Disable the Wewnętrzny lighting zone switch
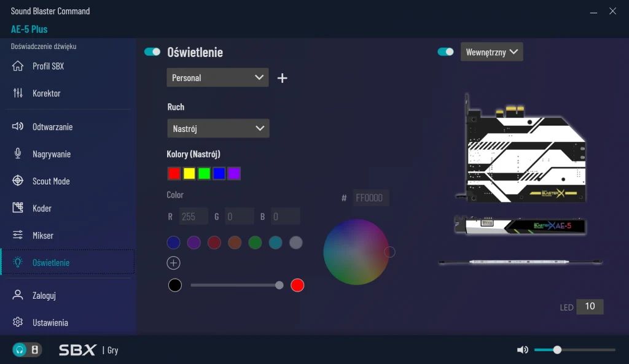629x364 pixels. tap(445, 52)
